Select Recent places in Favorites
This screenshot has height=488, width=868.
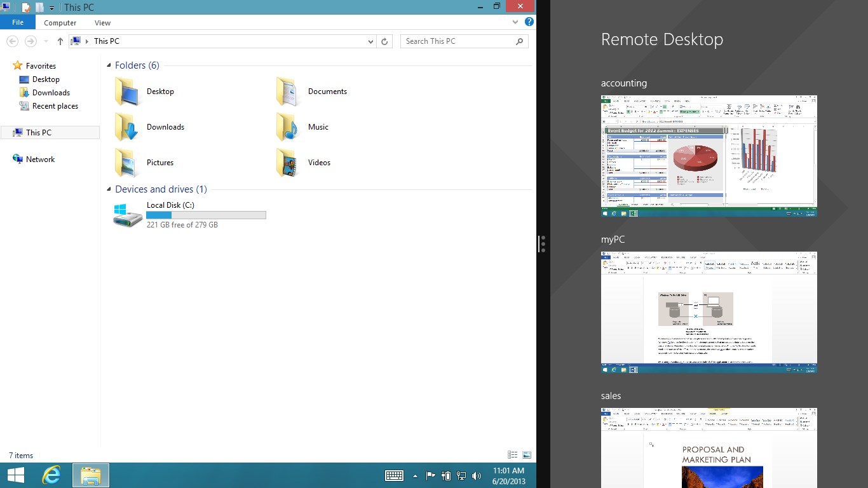55,106
